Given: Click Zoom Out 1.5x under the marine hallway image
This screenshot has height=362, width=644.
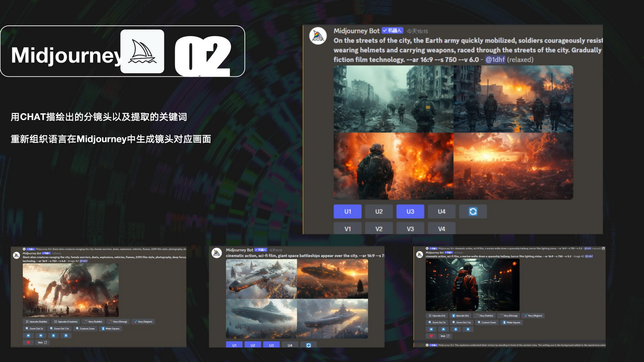Looking at the screenshot, I should tap(462, 323).
